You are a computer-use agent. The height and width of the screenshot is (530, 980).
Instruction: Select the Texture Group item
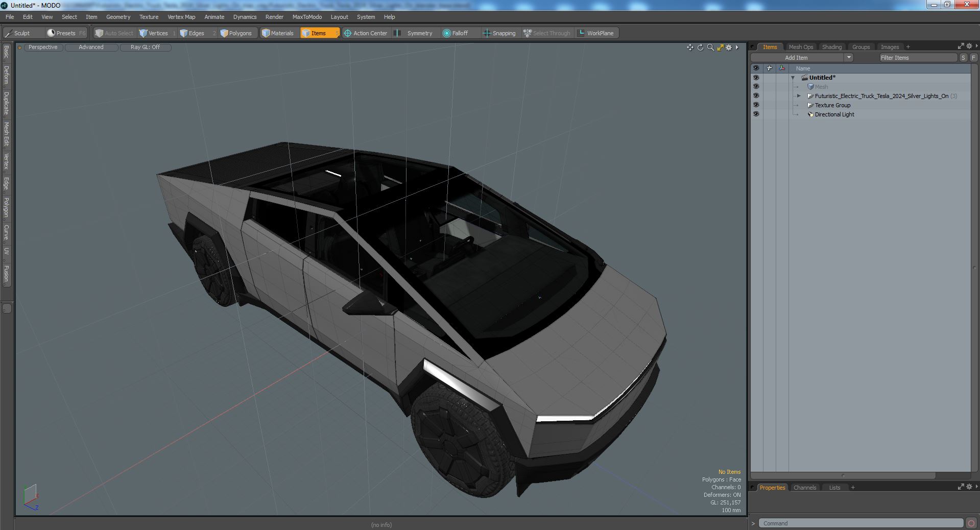832,105
